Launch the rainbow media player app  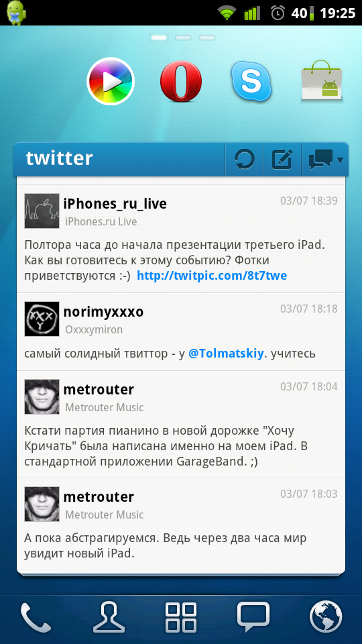[111, 81]
